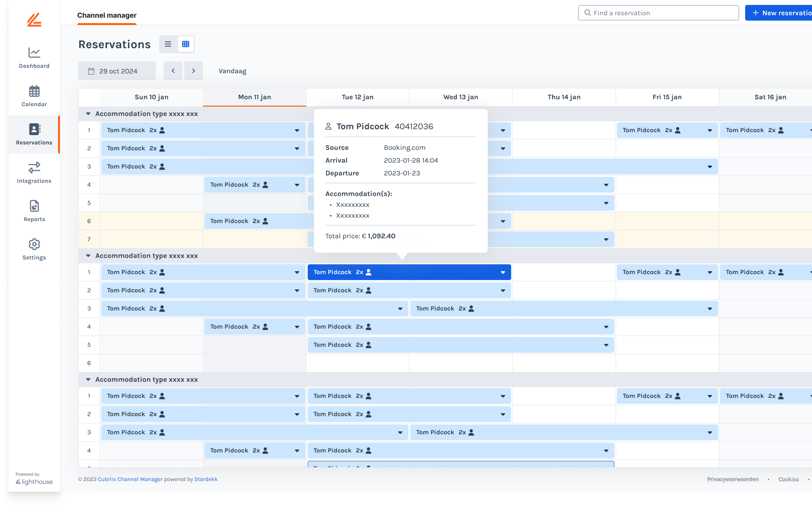Open dropdown on second group row 5 Tuesday reservation
812x508 pixels.
point(606,345)
